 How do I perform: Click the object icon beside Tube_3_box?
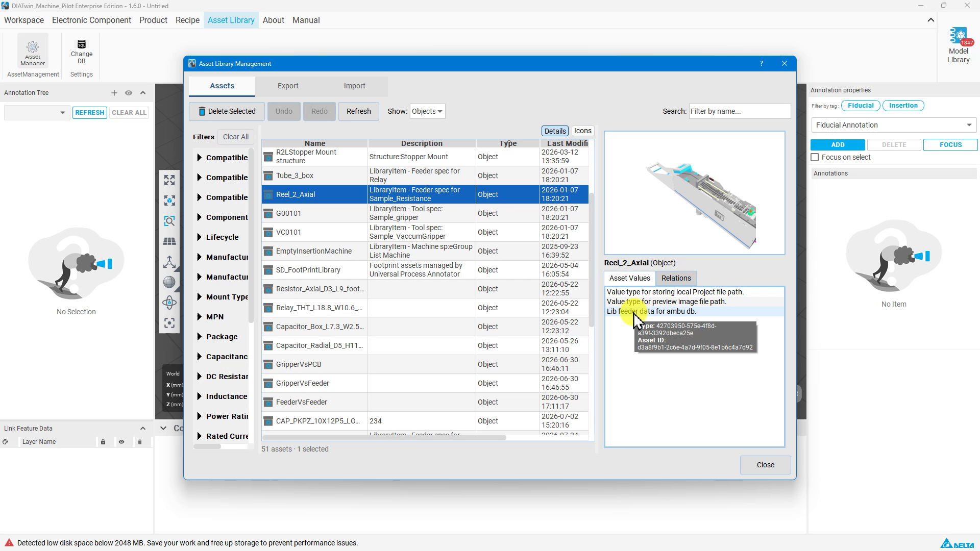click(268, 176)
